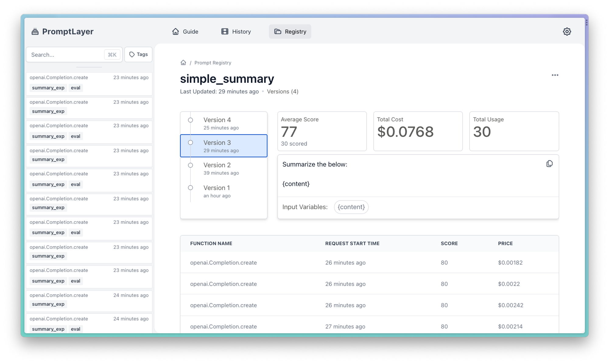The height and width of the screenshot is (364, 609).
Task: Click the Guide house icon
Action: coord(175,32)
